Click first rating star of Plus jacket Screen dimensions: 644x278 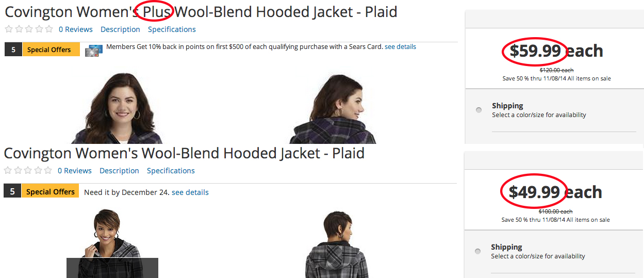point(9,29)
